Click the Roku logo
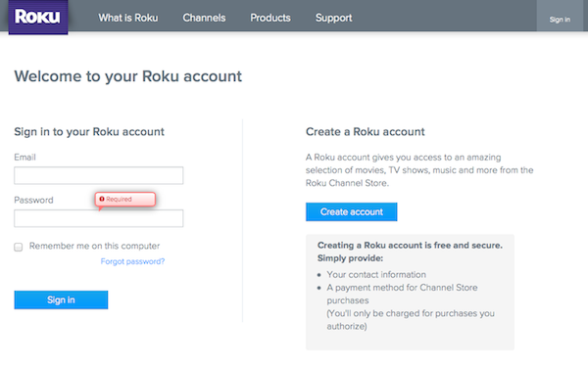Viewport: 588px width, 368px height. (38, 17)
